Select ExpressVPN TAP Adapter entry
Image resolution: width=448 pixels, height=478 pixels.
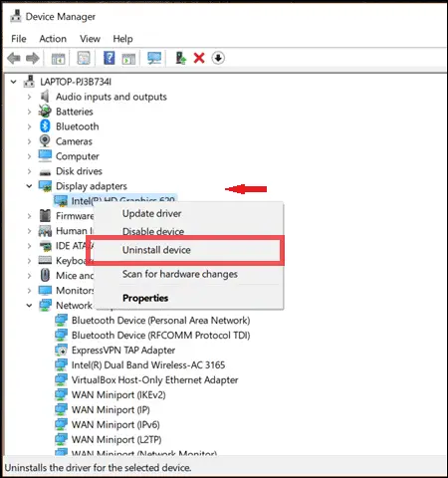coord(123,351)
